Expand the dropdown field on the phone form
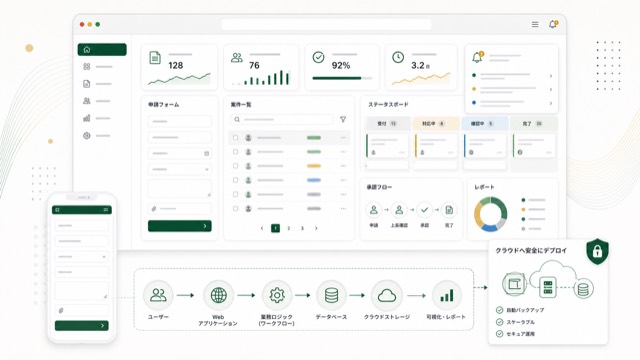The image size is (640, 360). 82,257
